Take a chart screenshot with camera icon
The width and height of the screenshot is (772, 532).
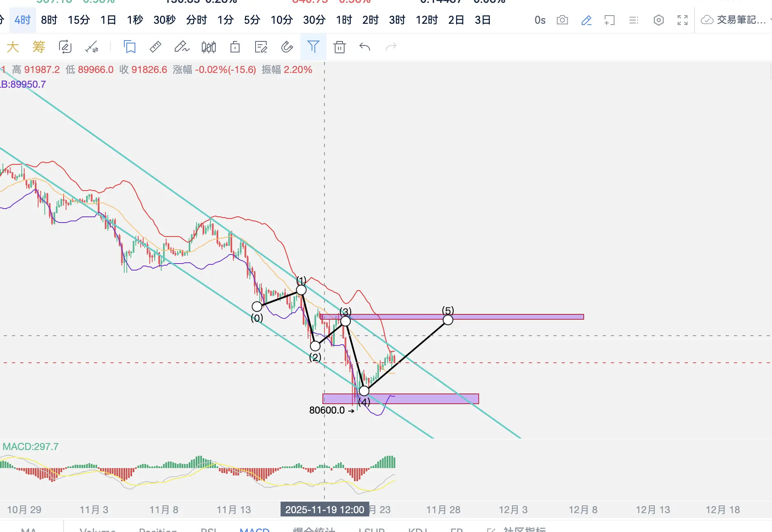562,20
